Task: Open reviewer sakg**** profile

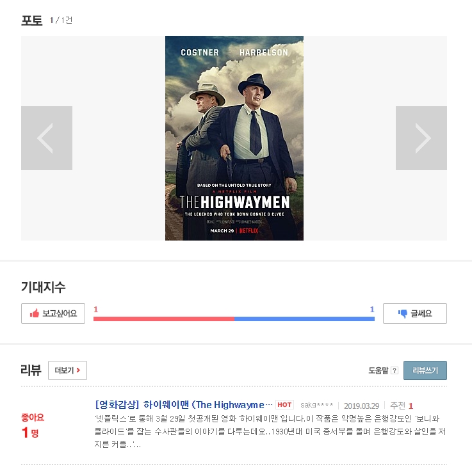Action: tap(316, 405)
